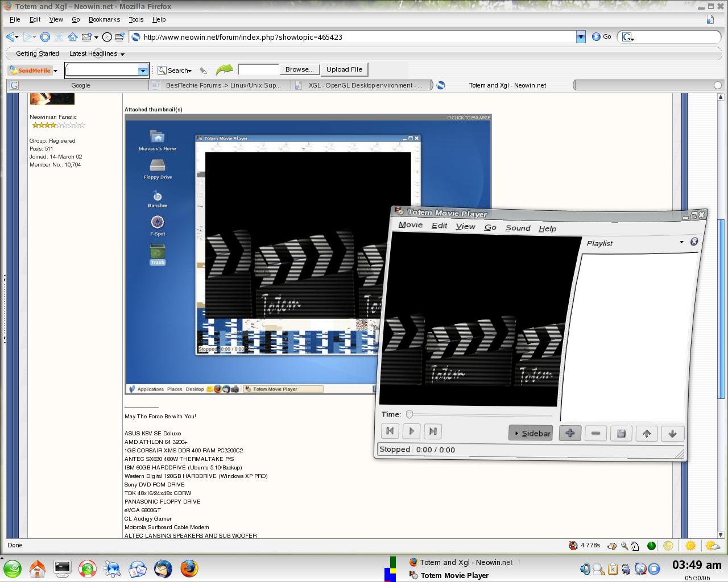Image resolution: width=728 pixels, height=582 pixels.
Task: Toggle the Sidebar in Totem
Action: pos(531,433)
